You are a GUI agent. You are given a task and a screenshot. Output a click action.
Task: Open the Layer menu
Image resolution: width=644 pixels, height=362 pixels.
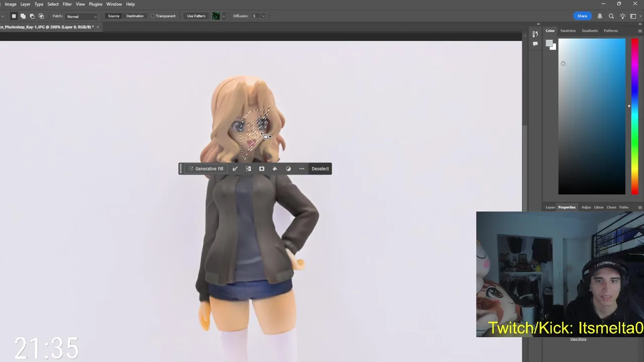point(25,4)
